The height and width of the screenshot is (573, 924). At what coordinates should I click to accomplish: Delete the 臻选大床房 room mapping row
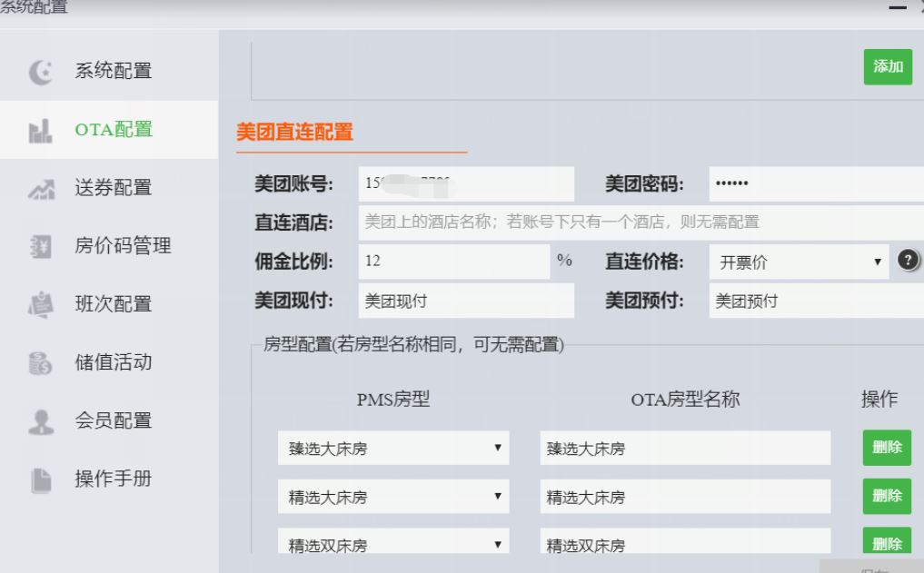coord(887,447)
